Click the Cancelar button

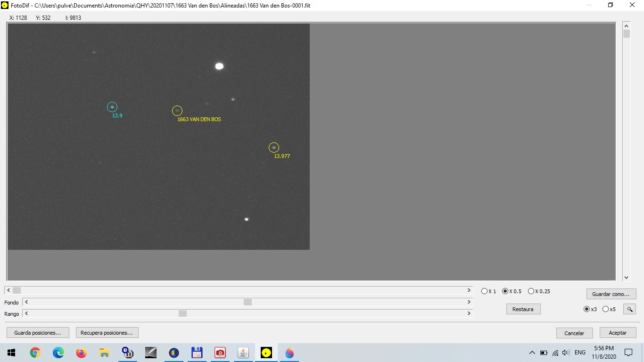coord(574,333)
